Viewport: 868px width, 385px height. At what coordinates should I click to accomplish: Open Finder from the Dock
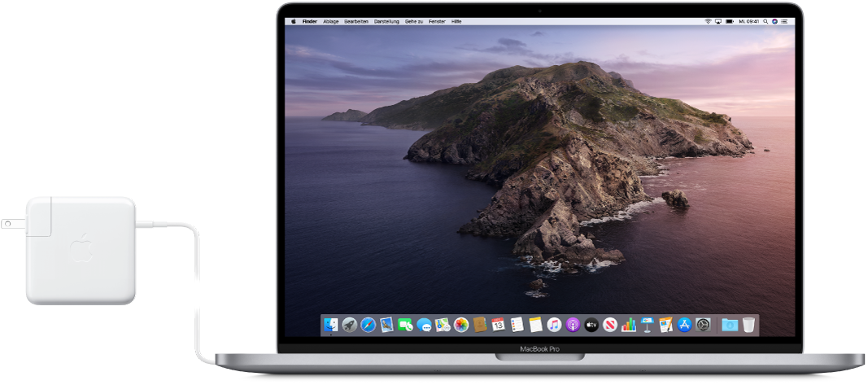331,325
